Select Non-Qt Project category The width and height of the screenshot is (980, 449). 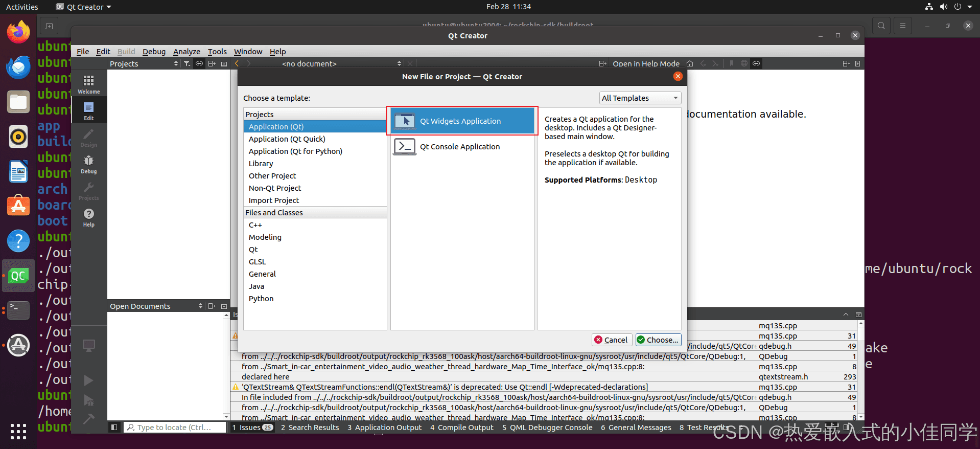(x=315, y=188)
